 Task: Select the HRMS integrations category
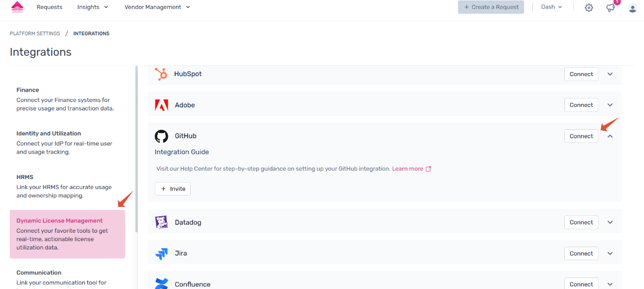click(67, 186)
